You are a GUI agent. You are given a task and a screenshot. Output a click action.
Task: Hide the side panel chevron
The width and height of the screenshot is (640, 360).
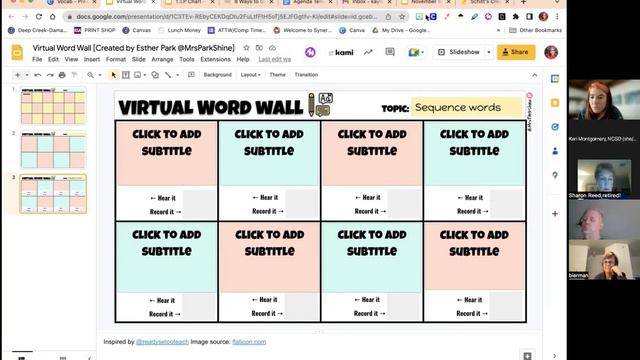tap(555, 356)
